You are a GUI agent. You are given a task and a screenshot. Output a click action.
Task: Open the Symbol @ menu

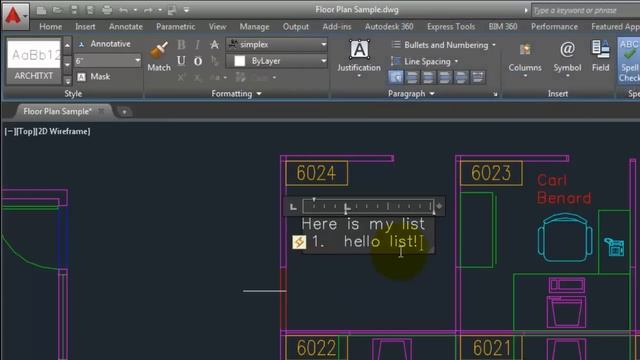567,59
